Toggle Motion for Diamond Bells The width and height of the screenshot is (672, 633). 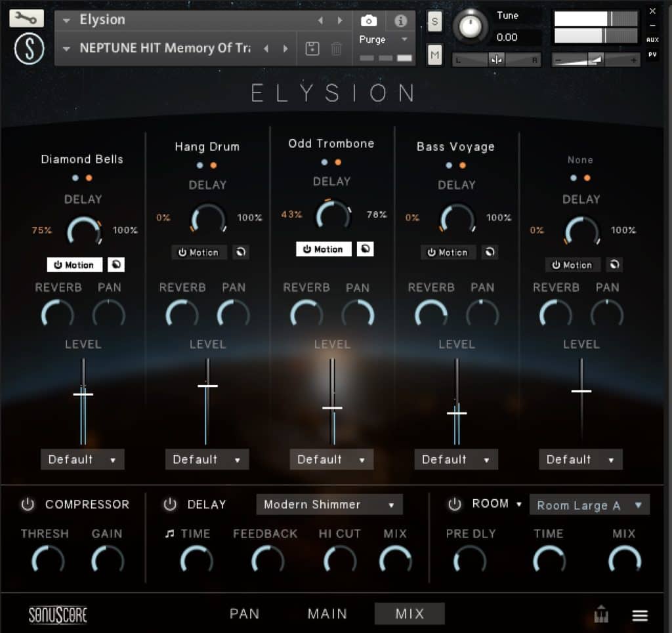tap(75, 264)
